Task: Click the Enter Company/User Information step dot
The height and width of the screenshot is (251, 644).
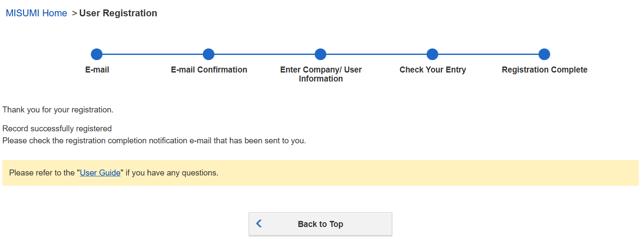Action: tap(320, 54)
